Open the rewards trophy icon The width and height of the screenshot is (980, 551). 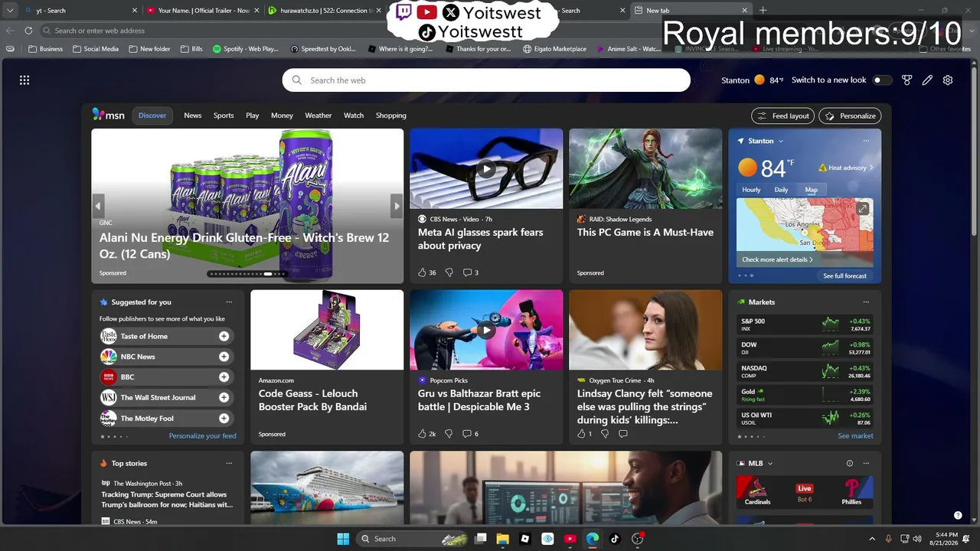tap(907, 80)
